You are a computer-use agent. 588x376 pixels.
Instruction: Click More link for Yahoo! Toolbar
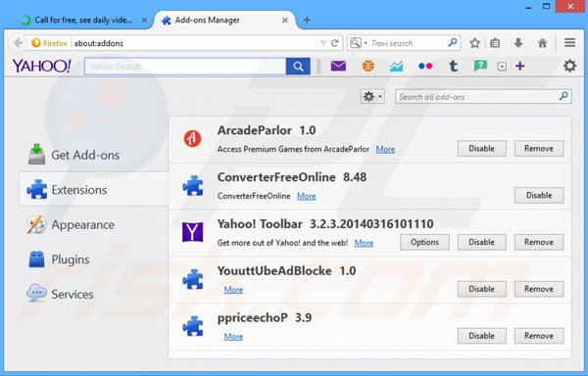point(364,243)
